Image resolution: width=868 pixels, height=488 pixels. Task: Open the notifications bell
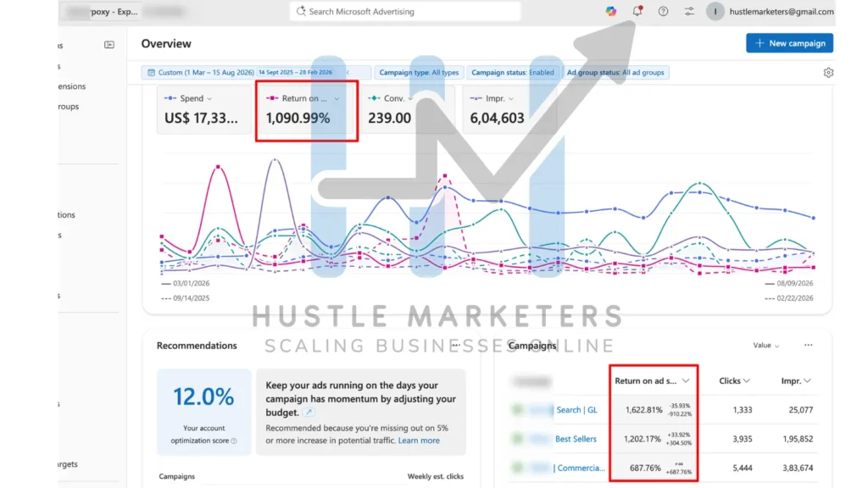[x=637, y=11]
